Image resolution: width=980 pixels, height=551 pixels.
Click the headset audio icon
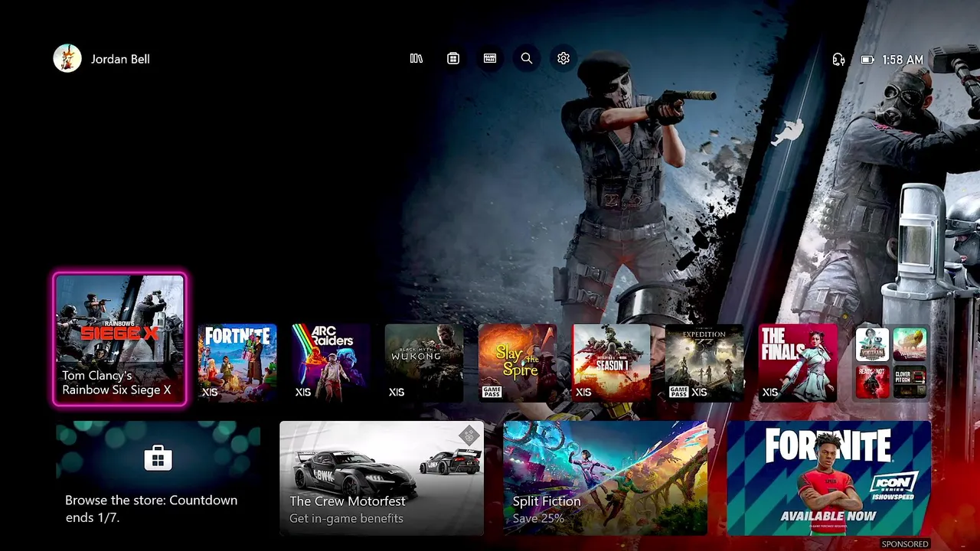(x=838, y=59)
